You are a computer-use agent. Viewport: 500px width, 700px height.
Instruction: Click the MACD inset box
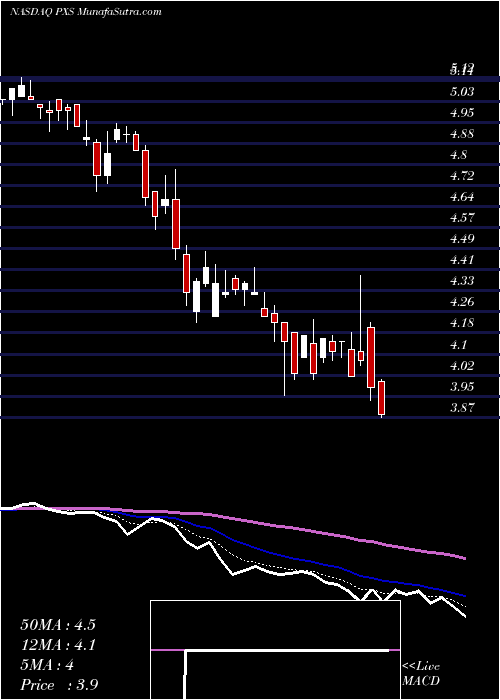[275, 650]
